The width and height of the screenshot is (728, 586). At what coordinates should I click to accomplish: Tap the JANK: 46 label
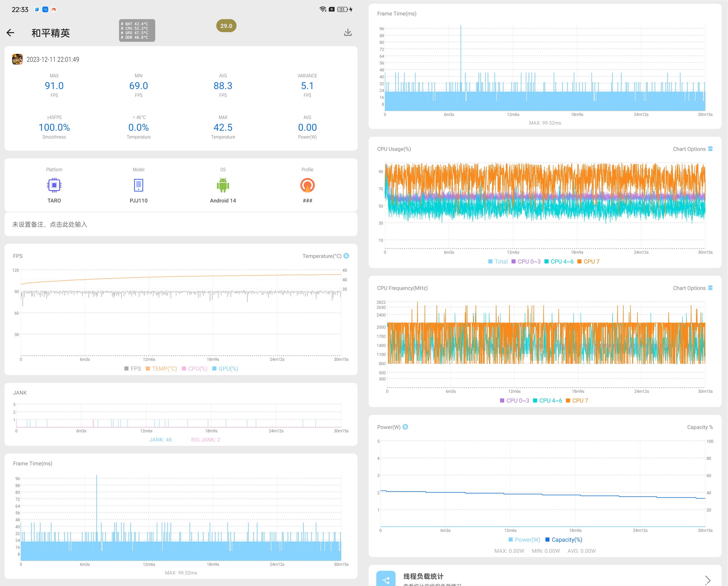[x=160, y=439]
